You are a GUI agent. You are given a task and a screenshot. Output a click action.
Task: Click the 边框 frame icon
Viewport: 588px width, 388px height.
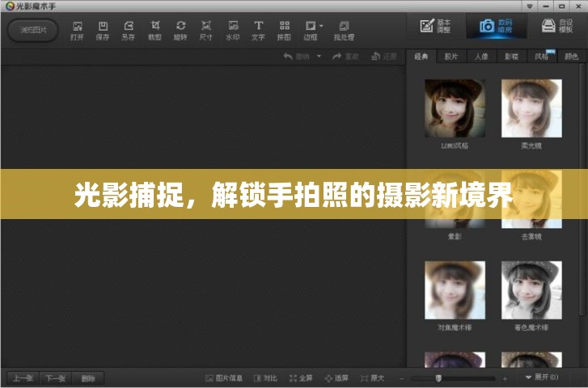311,31
